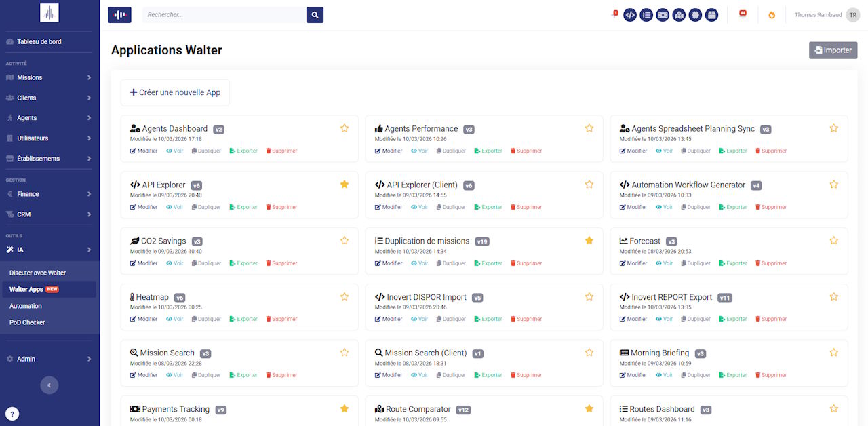Expand the Finance sidebar section
Viewport: 868px width, 426px height.
coord(50,194)
